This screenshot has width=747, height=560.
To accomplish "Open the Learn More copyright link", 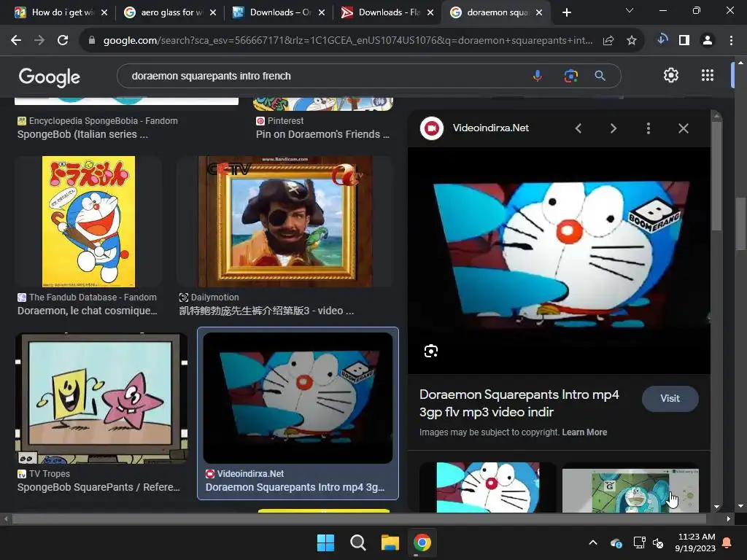I will pos(584,432).
